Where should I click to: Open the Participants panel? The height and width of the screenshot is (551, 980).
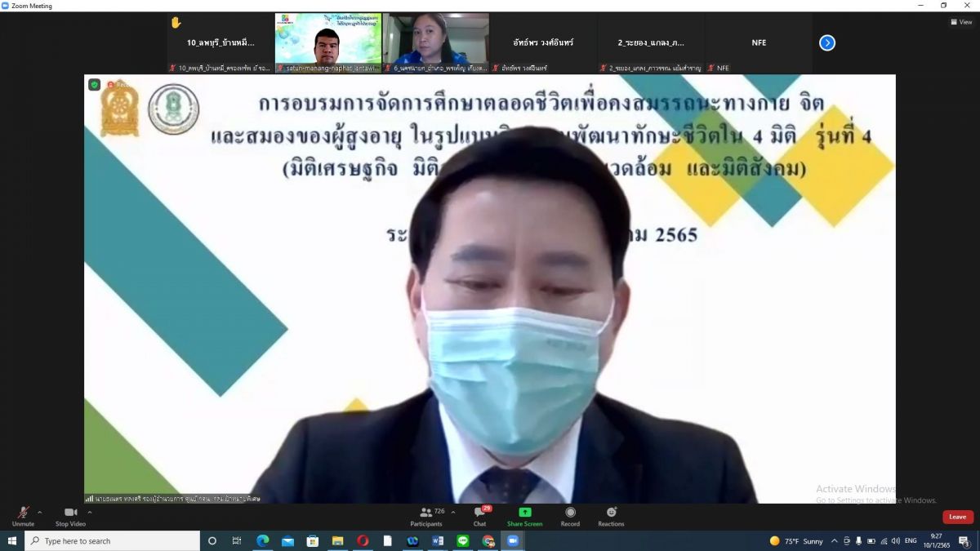pyautogui.click(x=425, y=515)
